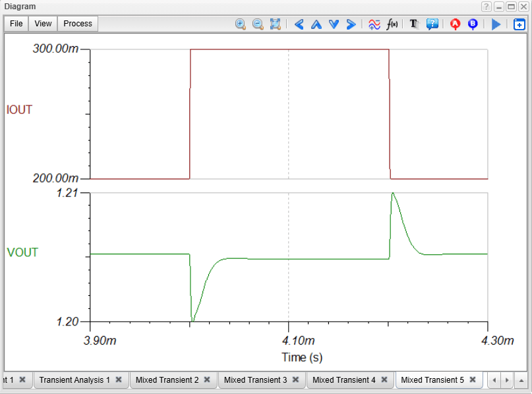Place cursor B marker on plot
This screenshot has height=394, width=532.
472,24
